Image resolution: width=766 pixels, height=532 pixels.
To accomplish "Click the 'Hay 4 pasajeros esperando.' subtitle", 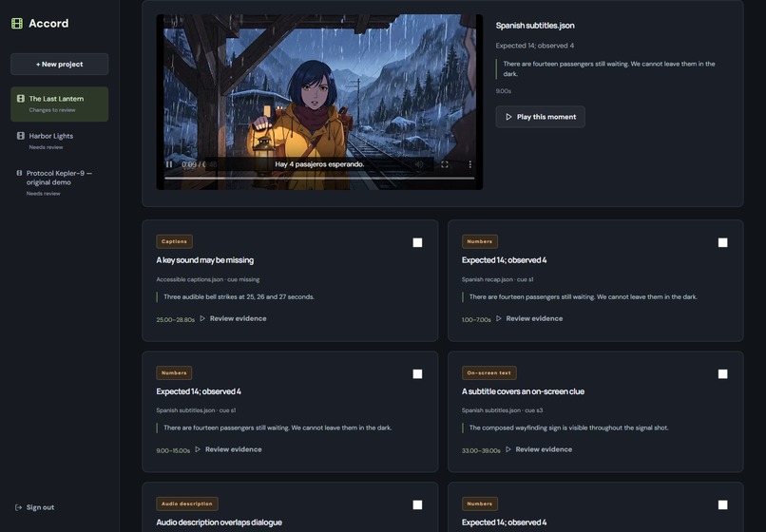I will 319,164.
